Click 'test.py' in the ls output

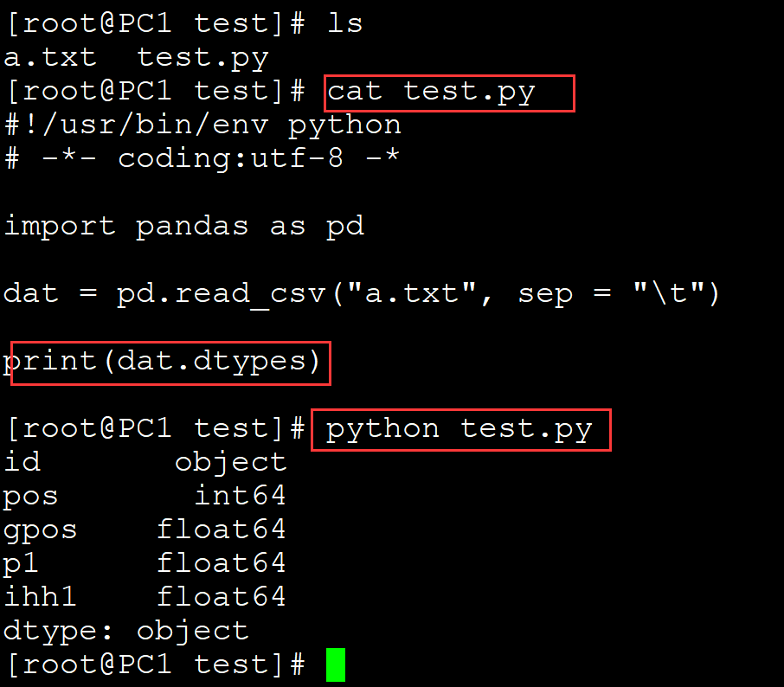(203, 59)
